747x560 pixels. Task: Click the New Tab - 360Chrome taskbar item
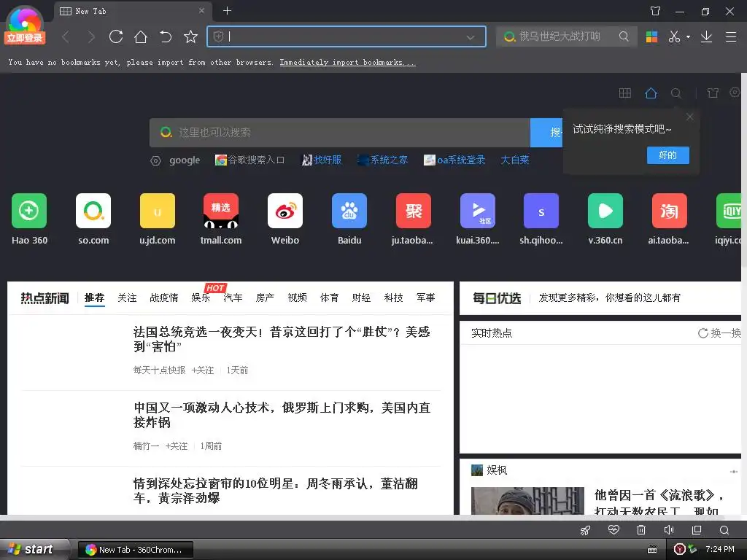click(135, 550)
